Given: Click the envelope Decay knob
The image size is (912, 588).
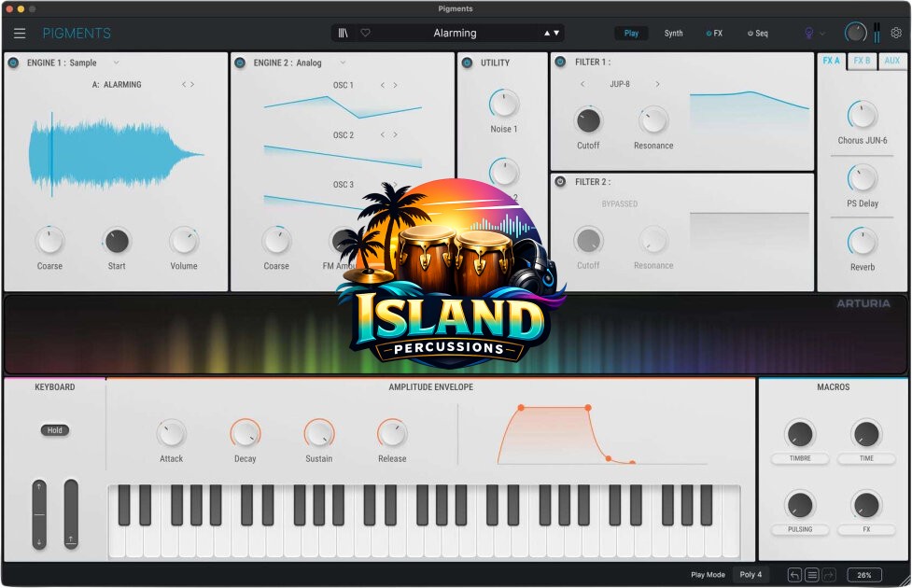Looking at the screenshot, I should 245,433.
